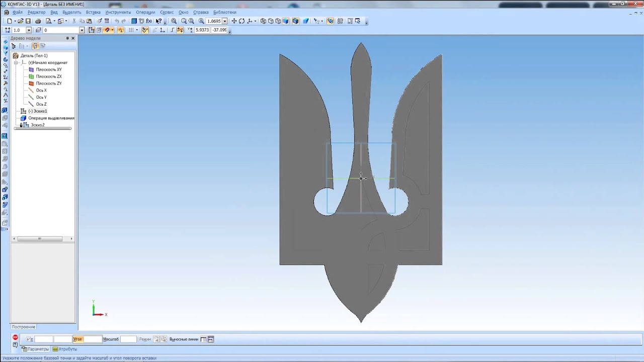
Task: Click the Угол angle input field
Action: click(93, 339)
